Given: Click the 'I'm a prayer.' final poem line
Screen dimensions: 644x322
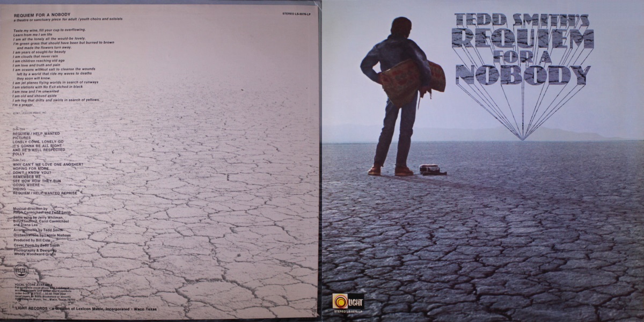Looking at the screenshot, I should click(x=24, y=104).
